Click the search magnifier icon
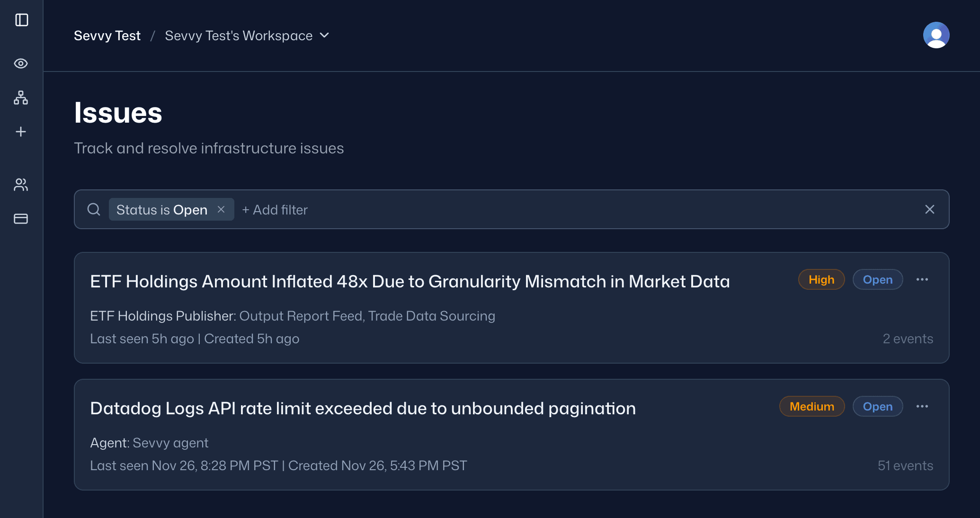This screenshot has height=518, width=980. pos(94,209)
